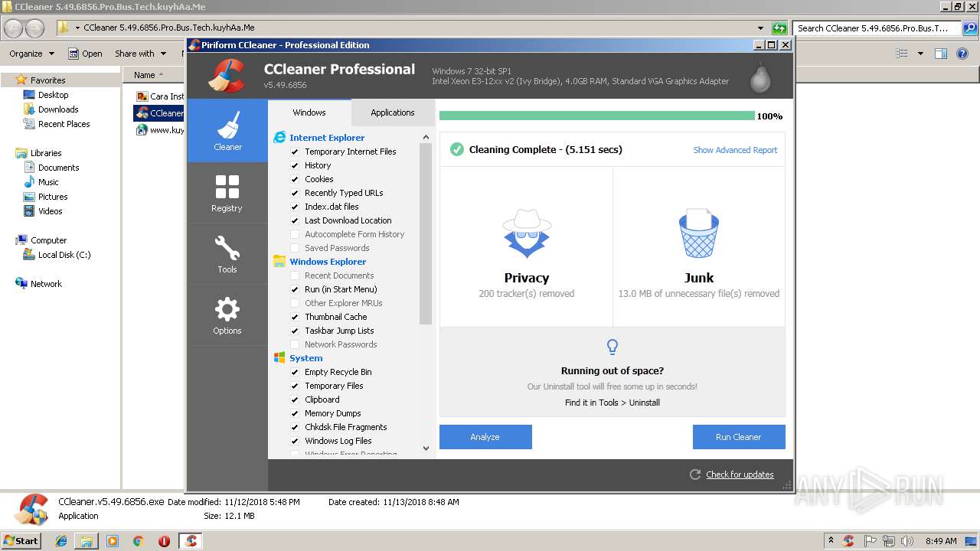Click the clock in the system tray
Screen dimensions: 980x551
[941, 541]
